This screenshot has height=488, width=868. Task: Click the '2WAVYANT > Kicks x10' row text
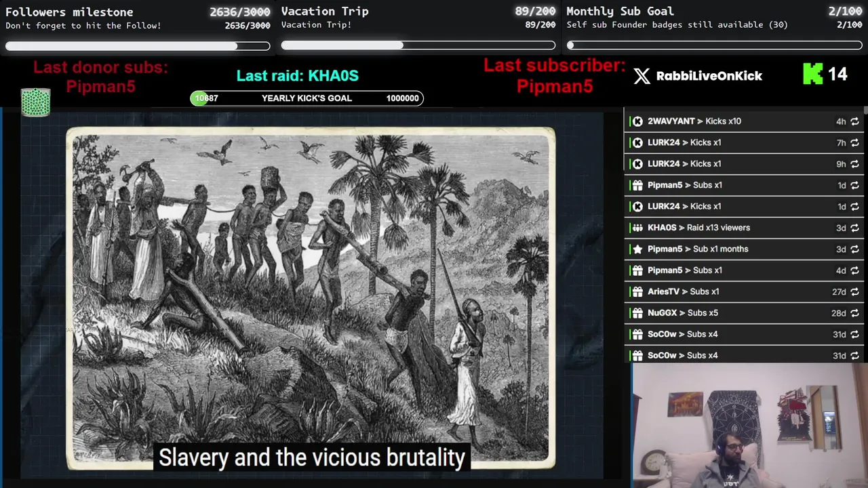tap(694, 121)
